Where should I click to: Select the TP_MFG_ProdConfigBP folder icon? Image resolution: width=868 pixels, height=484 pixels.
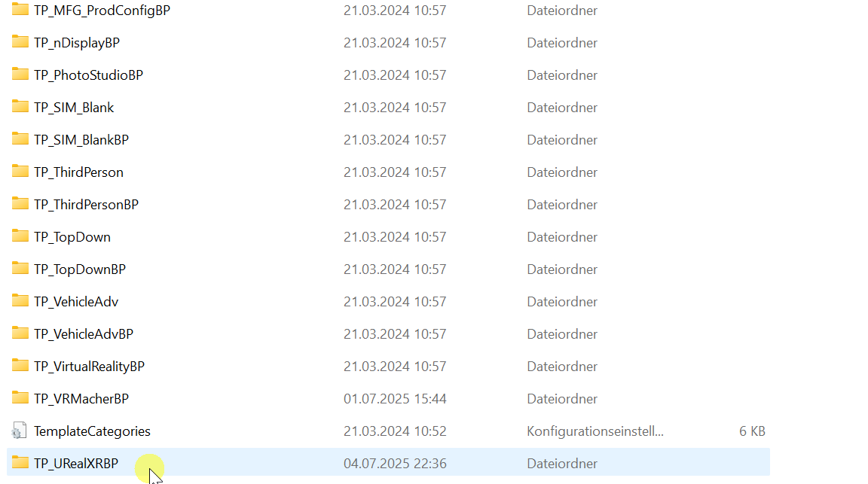click(x=20, y=9)
